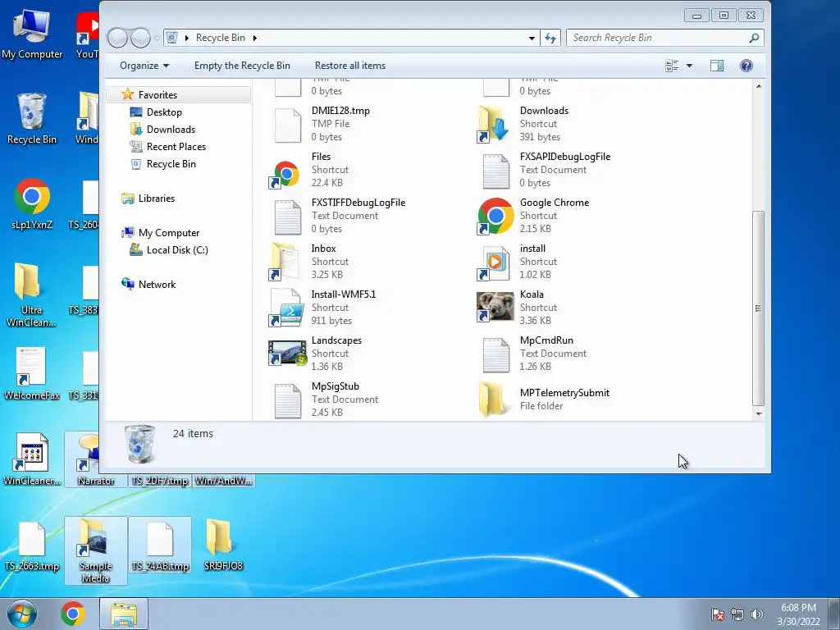Expand the arrow after Recycle Bin in address bar

coord(254,38)
